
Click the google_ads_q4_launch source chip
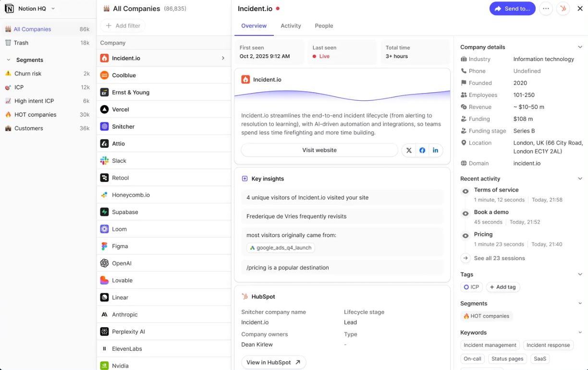pyautogui.click(x=281, y=248)
